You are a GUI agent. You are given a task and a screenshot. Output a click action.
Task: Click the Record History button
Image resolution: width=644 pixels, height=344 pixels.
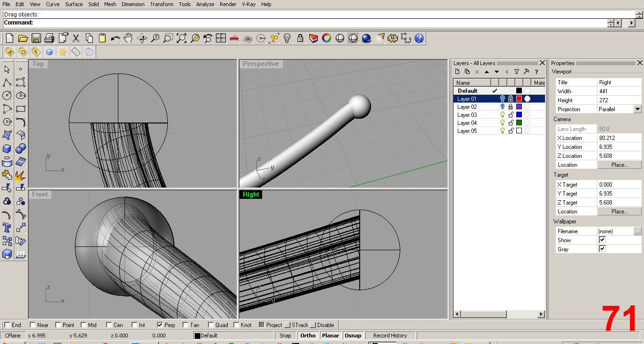tap(390, 336)
